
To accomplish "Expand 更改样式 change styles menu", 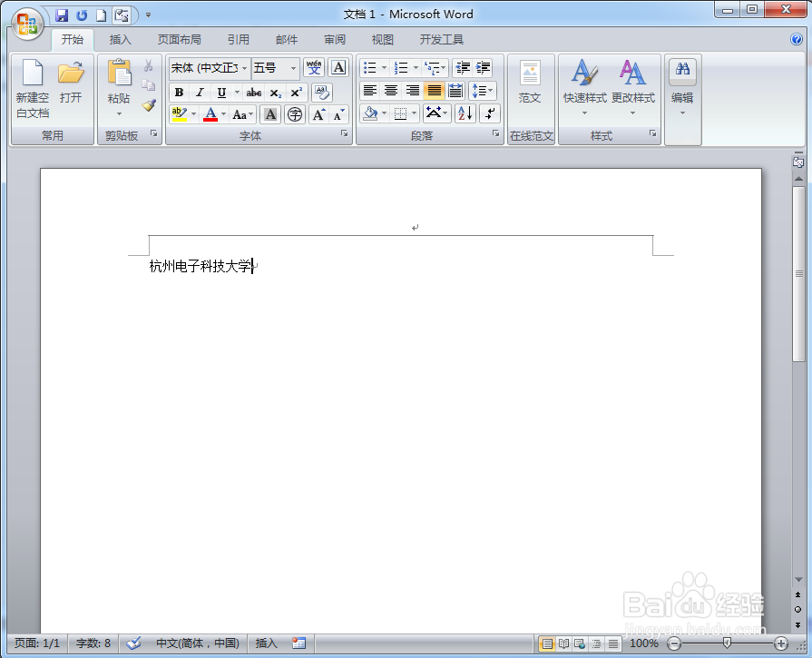I will tap(633, 87).
